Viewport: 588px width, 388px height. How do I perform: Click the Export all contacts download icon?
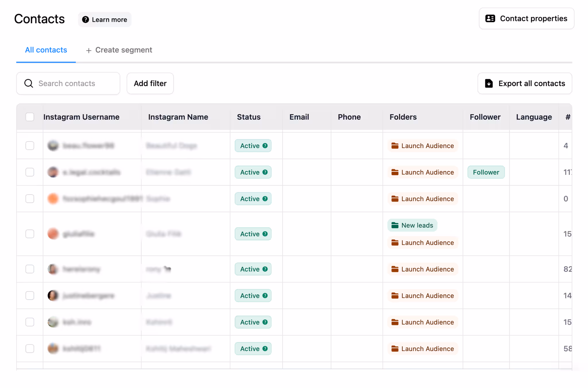click(x=489, y=84)
